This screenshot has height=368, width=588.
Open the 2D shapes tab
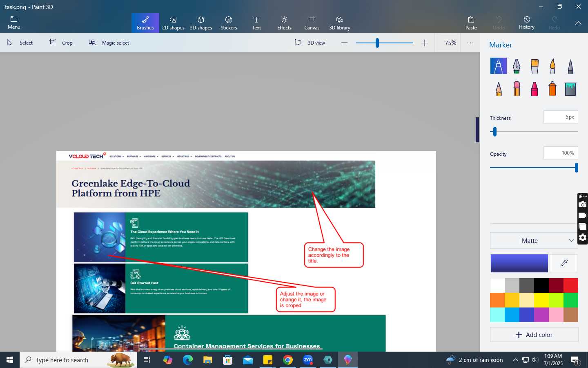[x=173, y=23]
